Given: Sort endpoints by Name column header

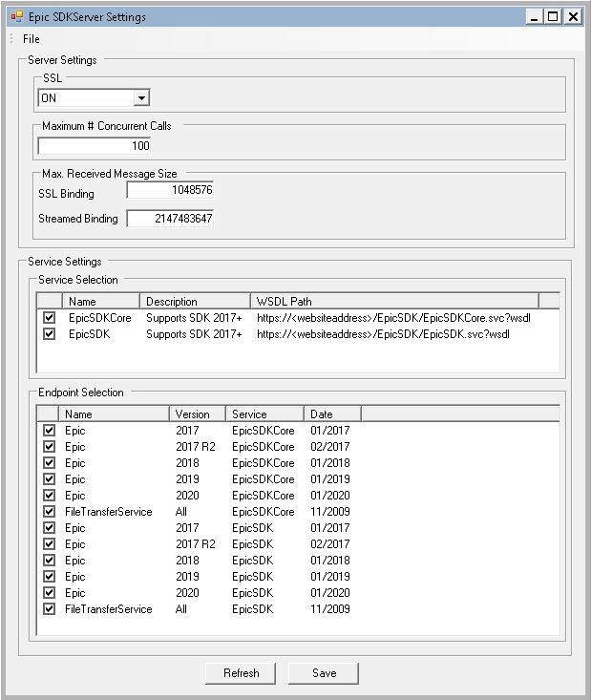Looking at the screenshot, I should pos(114,414).
